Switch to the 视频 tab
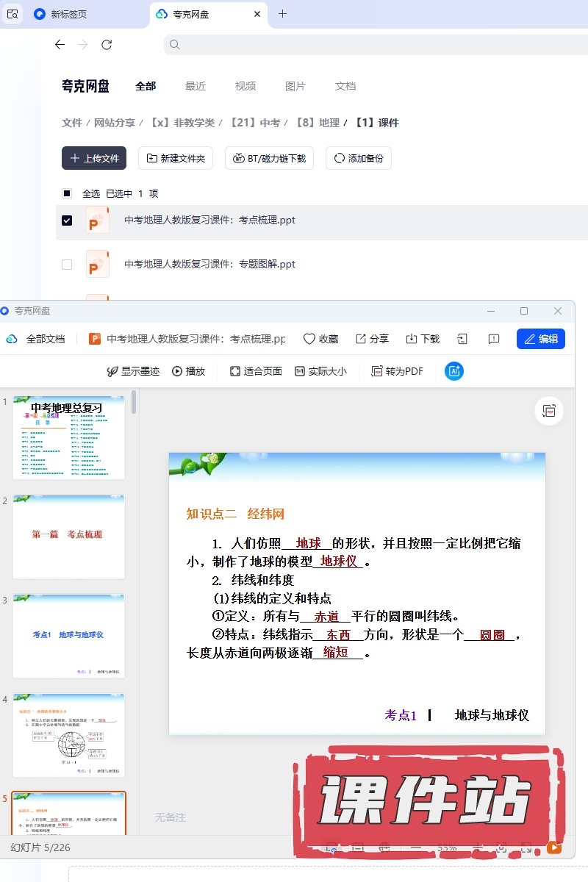Viewport: 588px width, 882px height. pos(245,86)
